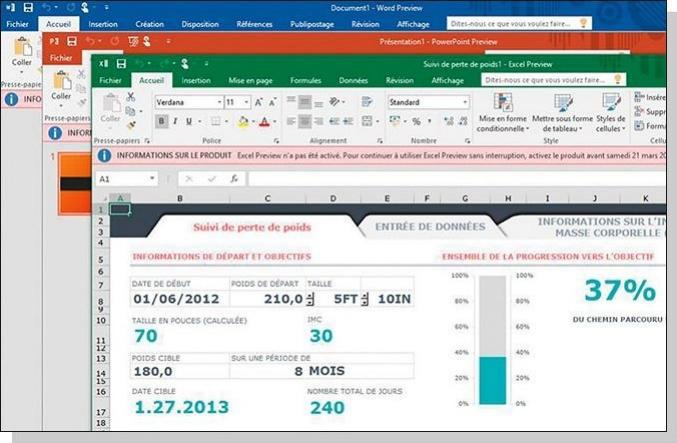Screen dimensions: 677x443
Task: Click the cell Borders icon
Action: 215,121
